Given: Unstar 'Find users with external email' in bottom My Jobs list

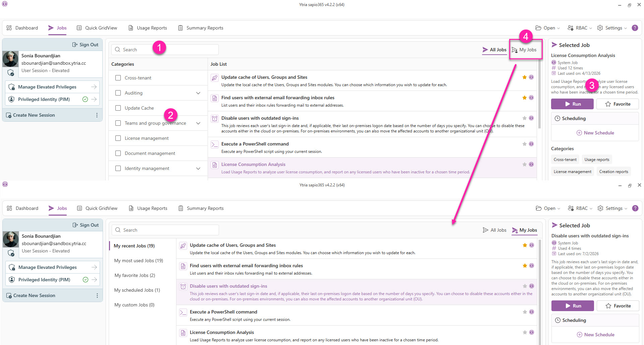Looking at the screenshot, I should click(525, 266).
